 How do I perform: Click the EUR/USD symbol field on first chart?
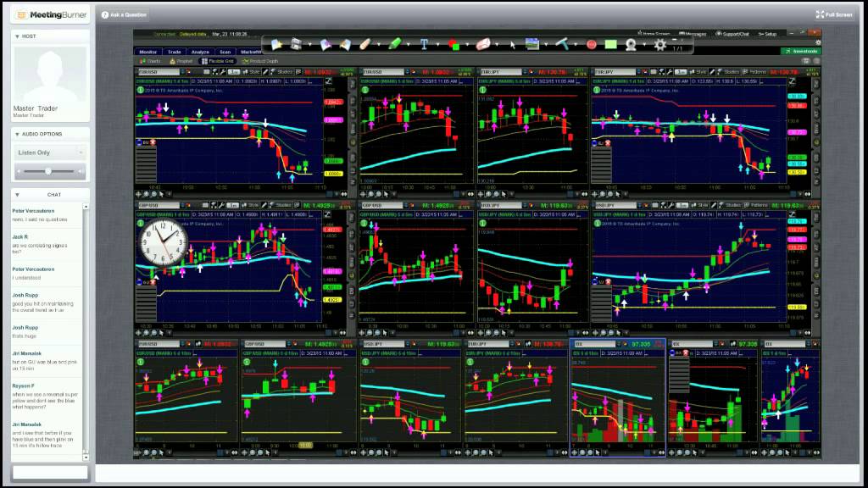pyautogui.click(x=158, y=72)
